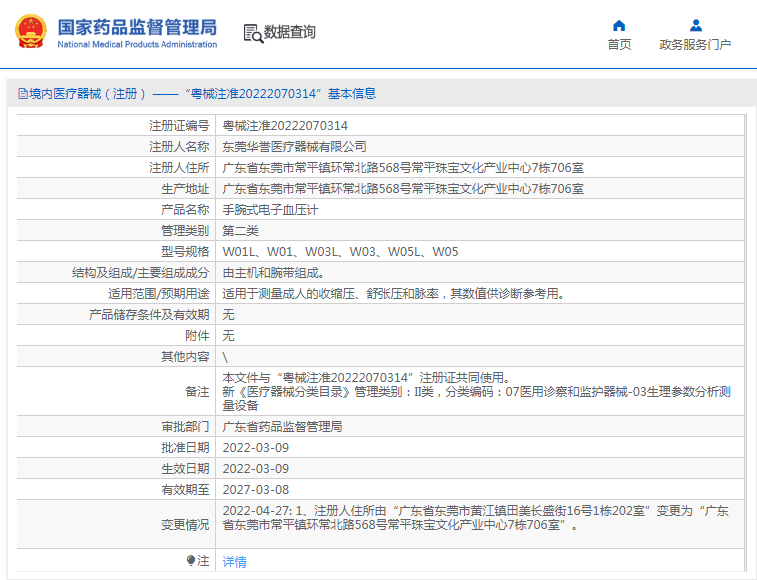The image size is (757, 580).
Task: Click the 注册证编号 row label
Action: [179, 126]
